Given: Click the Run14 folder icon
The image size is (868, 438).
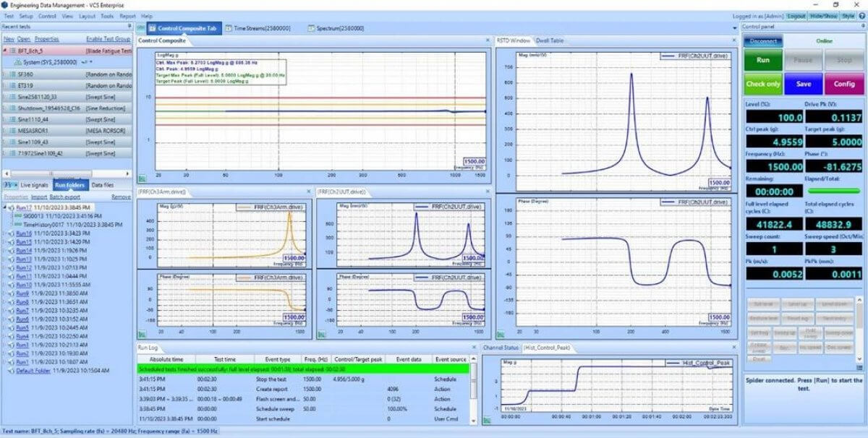Looking at the screenshot, I should point(12,251).
